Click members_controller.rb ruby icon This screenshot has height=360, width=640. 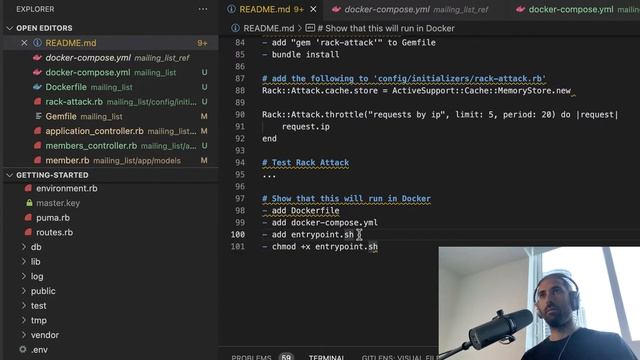[38, 146]
